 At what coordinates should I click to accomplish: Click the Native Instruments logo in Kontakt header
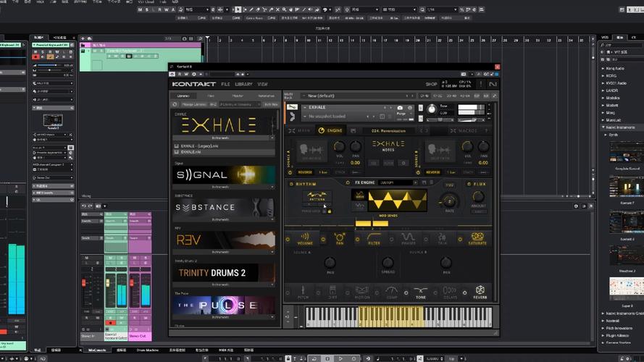(x=493, y=84)
